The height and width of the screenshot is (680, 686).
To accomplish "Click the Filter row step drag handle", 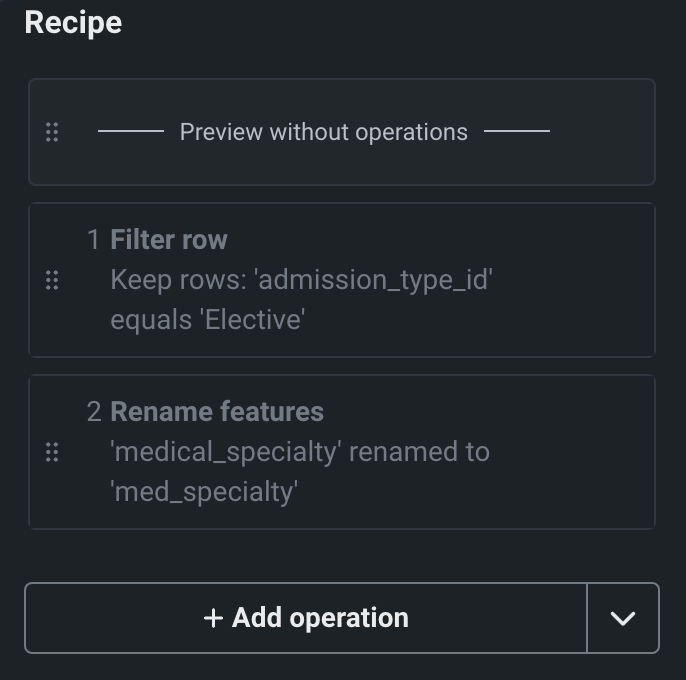I will 52,280.
